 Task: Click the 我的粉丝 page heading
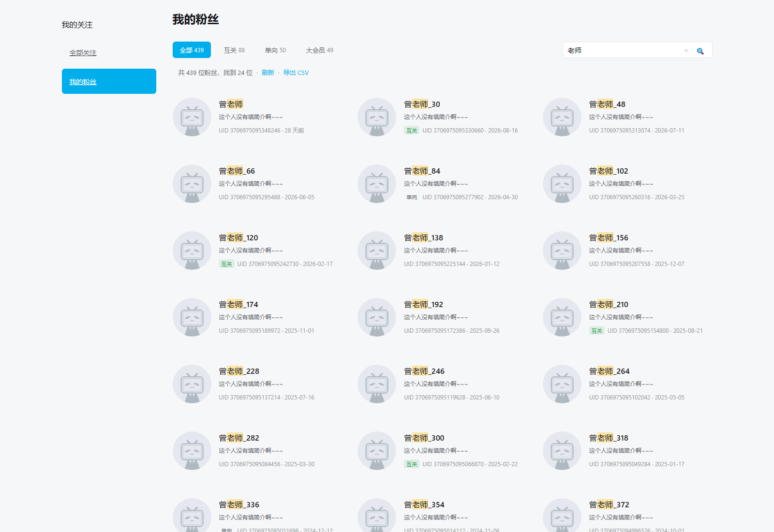click(195, 19)
